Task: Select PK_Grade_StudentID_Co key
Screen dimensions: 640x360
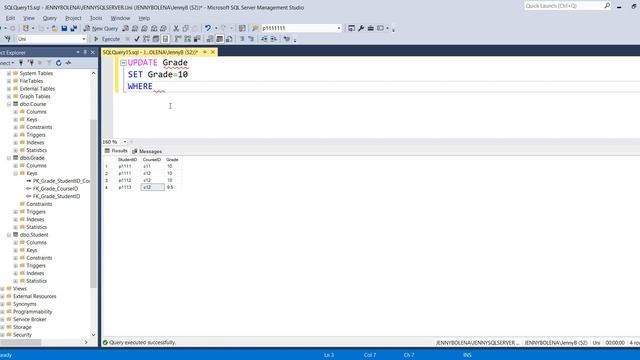Action: [x=62, y=181]
